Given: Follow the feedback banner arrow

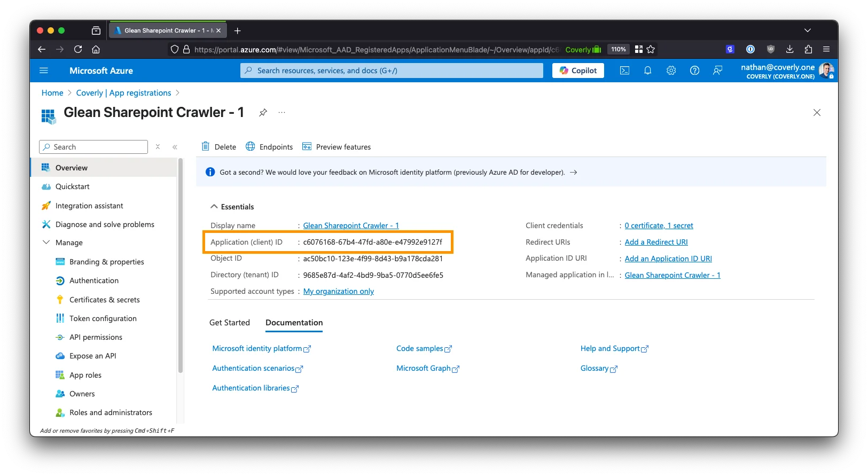Looking at the screenshot, I should 574,172.
